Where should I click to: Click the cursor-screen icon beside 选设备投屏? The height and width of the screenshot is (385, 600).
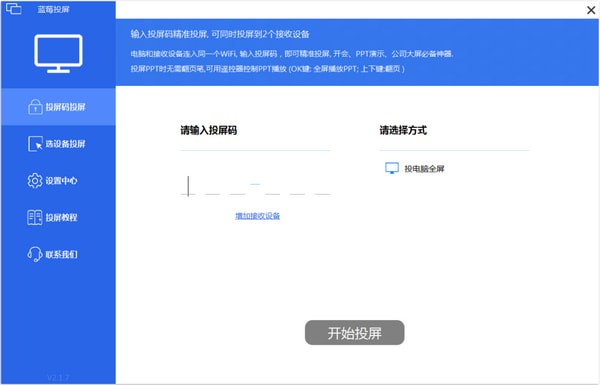35,144
